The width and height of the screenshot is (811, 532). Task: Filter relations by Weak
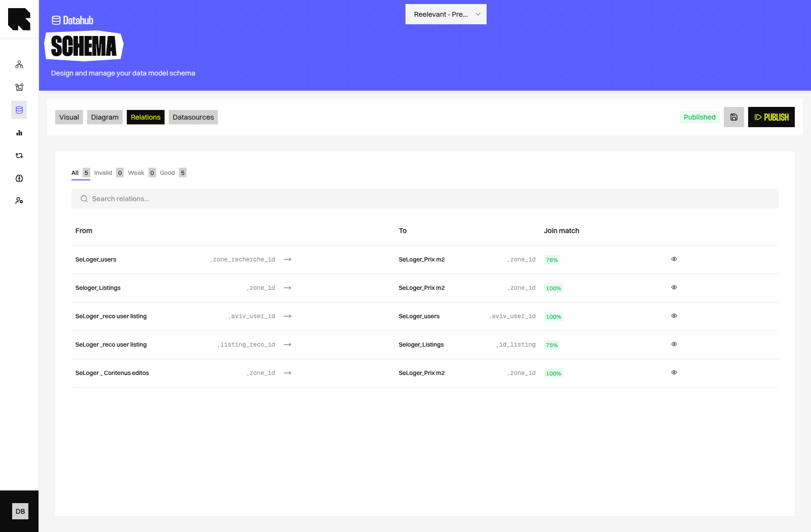[x=142, y=173]
